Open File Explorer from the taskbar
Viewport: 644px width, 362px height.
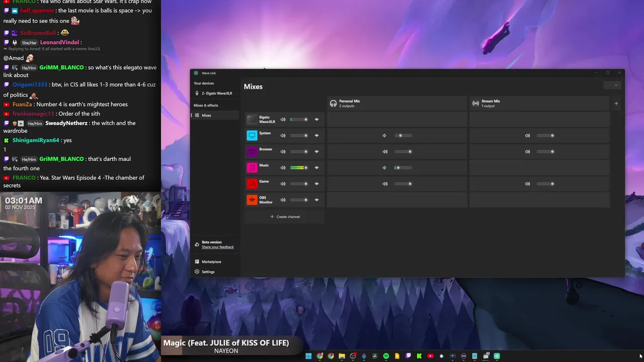pyautogui.click(x=342, y=356)
